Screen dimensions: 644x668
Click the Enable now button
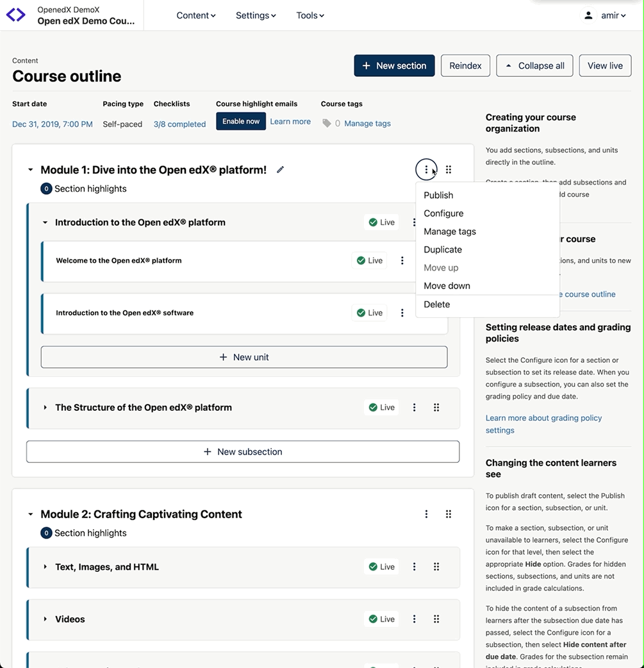pyautogui.click(x=241, y=121)
